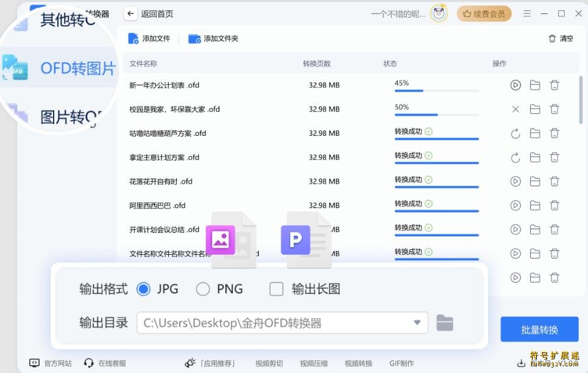Click the 添加文件 add file icon
Screen dimensions: 588x373
[133, 38]
